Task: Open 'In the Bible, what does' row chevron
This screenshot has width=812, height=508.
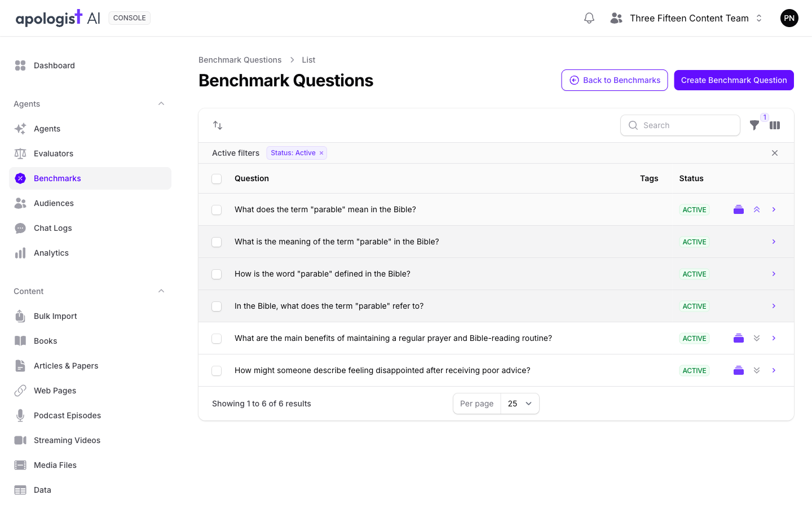Action: (x=774, y=306)
